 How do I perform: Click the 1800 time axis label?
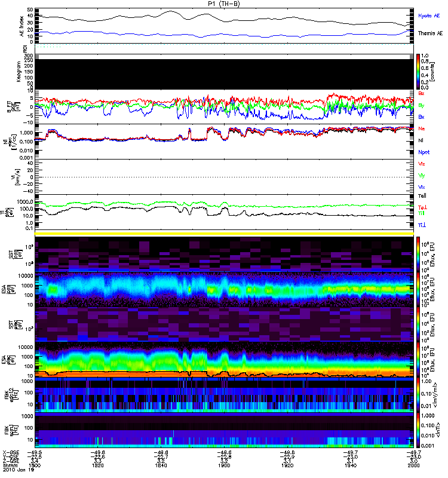(35, 465)
